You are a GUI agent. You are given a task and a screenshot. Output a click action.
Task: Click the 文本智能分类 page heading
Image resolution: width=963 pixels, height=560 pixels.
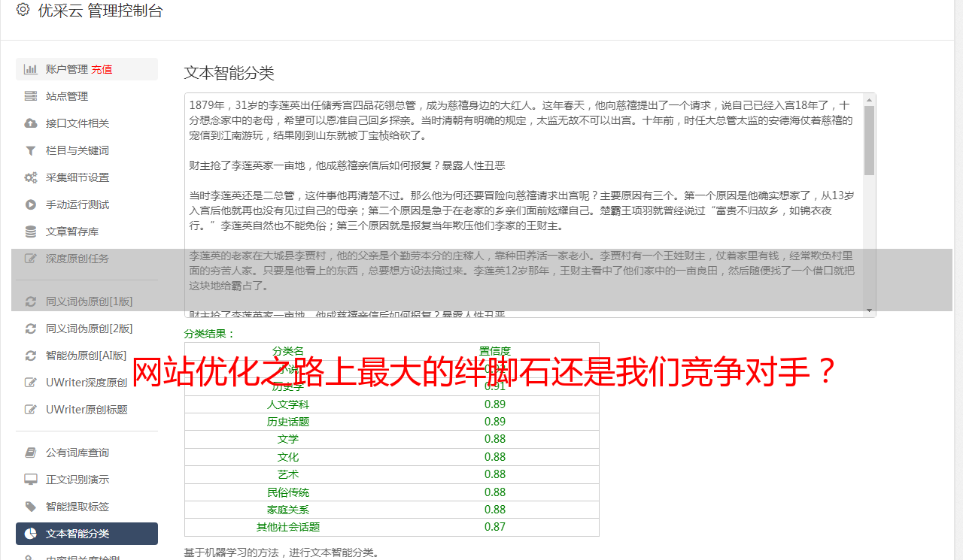(x=229, y=73)
